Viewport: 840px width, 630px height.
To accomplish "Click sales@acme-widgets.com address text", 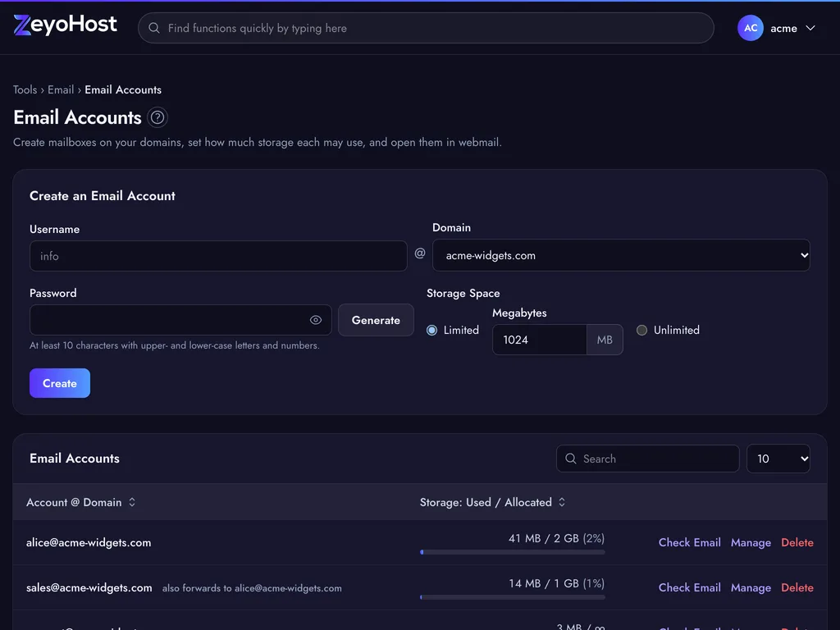I will tap(89, 587).
